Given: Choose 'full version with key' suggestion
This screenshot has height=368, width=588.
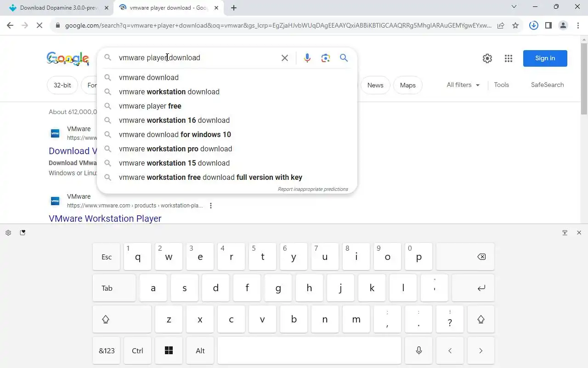Looking at the screenshot, I should click(227, 177).
